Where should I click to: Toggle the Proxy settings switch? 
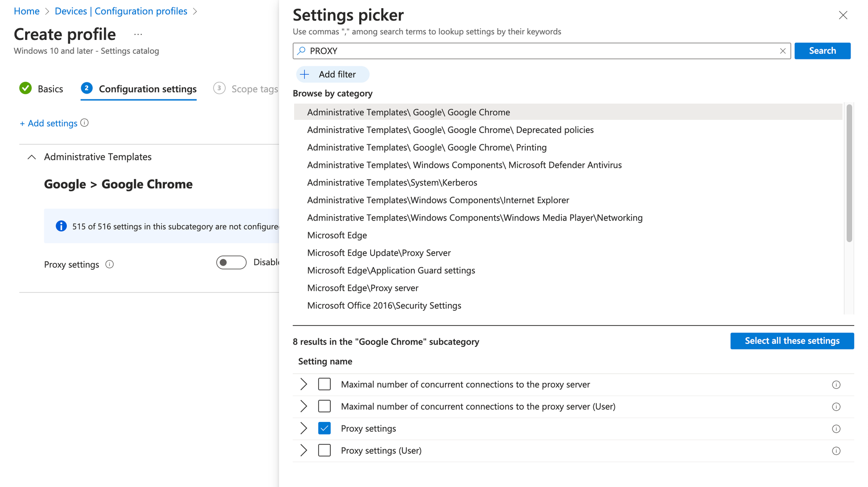click(231, 263)
